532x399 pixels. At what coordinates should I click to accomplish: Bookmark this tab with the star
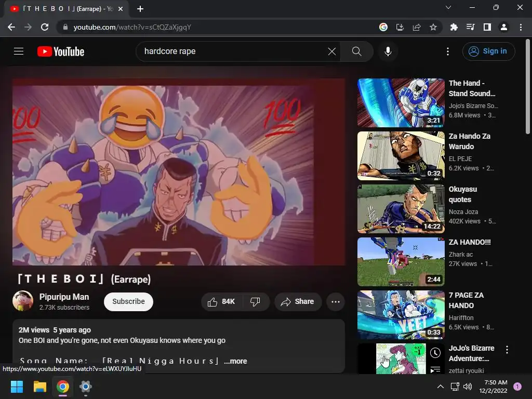coord(433,27)
